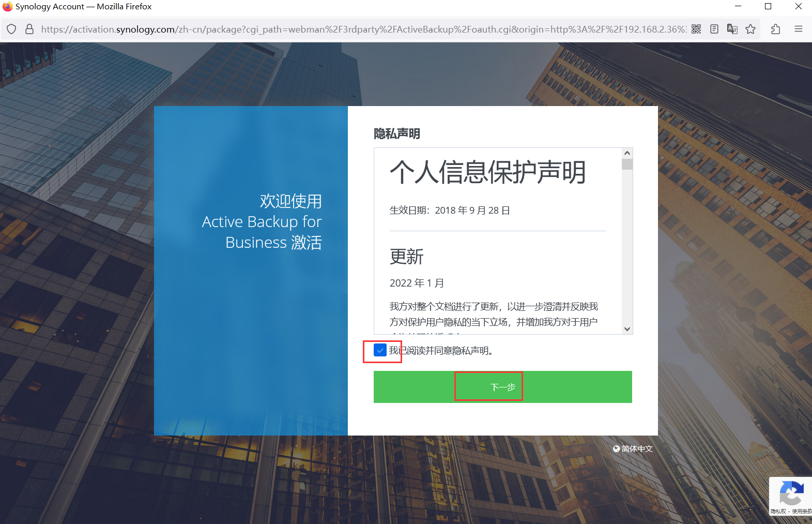The image size is (812, 524).
Task: Uncheck the privacy statement agreement checkbox
Action: click(380, 350)
